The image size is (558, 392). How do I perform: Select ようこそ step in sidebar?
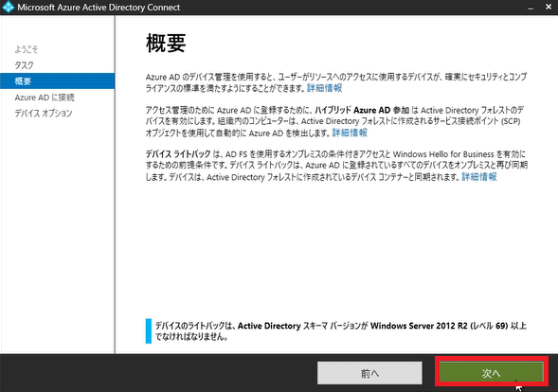click(26, 49)
